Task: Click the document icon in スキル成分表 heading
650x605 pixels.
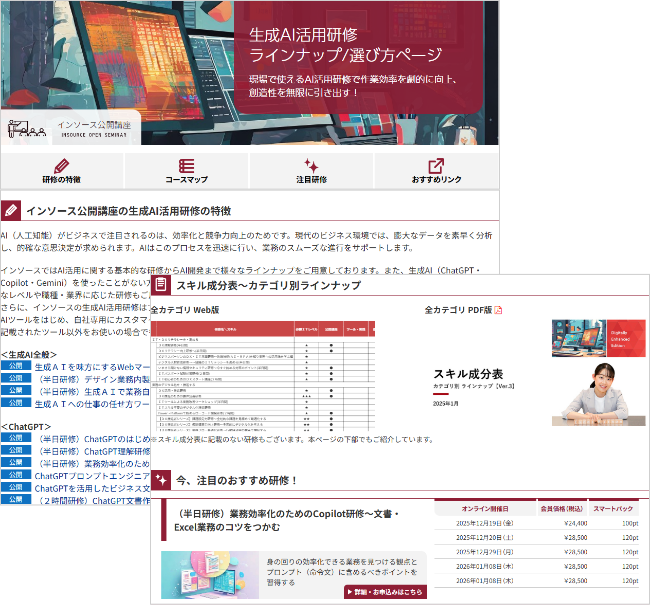Action: point(161,285)
